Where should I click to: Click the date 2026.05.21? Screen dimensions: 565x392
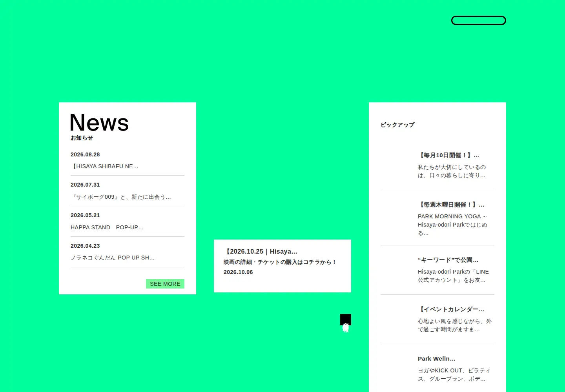(85, 215)
